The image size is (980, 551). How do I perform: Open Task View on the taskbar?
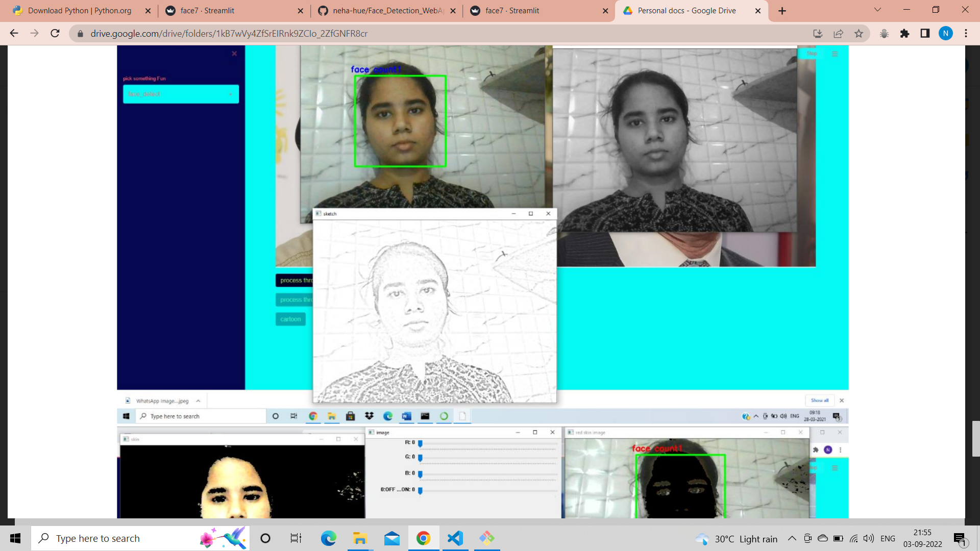[x=296, y=538]
